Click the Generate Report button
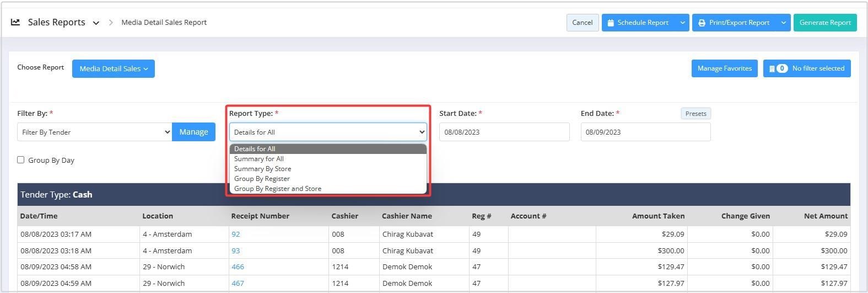 coord(824,23)
